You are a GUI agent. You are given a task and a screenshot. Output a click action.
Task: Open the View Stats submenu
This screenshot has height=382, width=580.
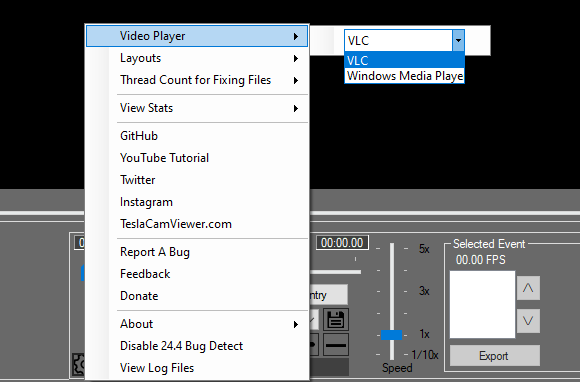tap(197, 108)
